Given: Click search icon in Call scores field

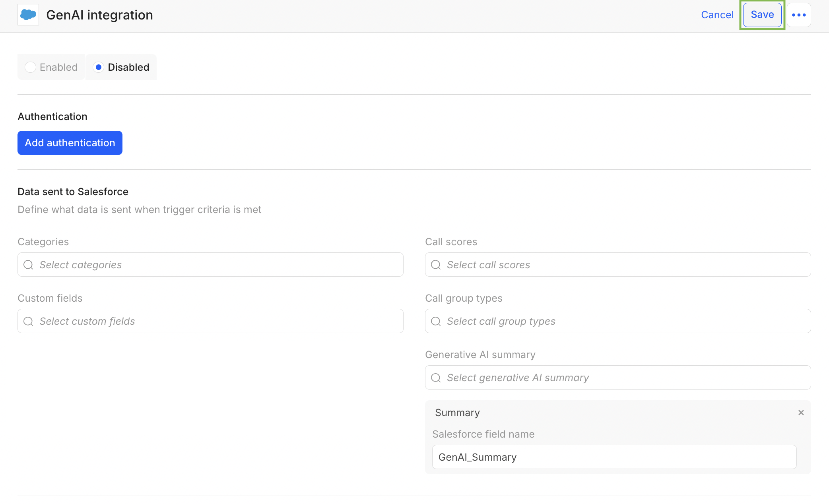Looking at the screenshot, I should pos(436,265).
